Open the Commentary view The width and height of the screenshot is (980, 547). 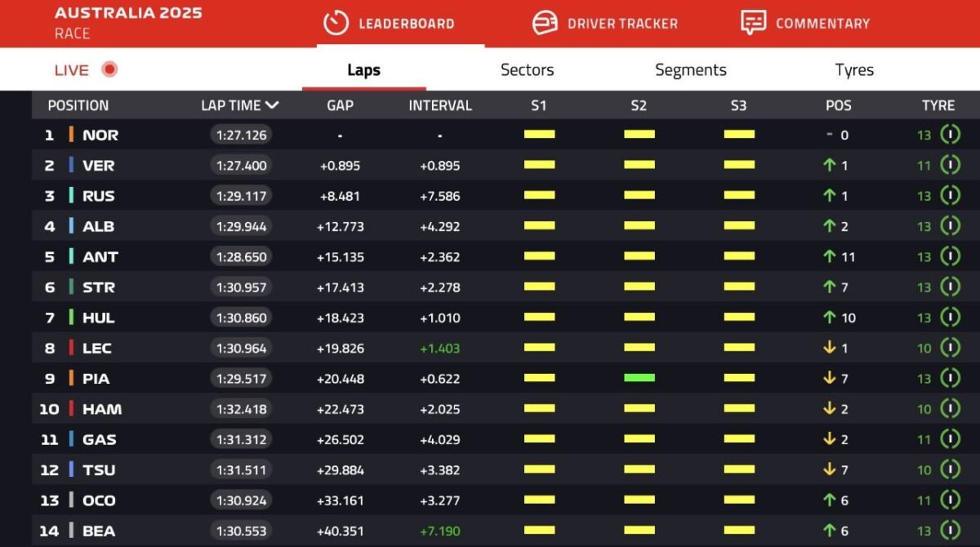click(x=805, y=23)
